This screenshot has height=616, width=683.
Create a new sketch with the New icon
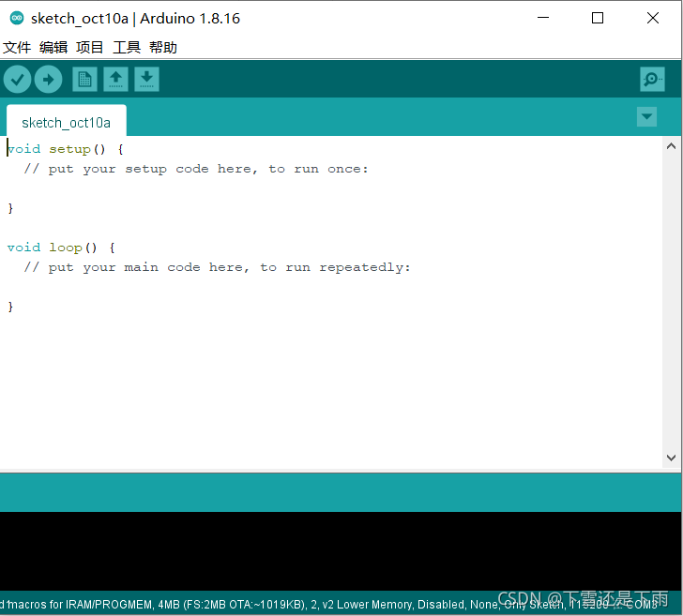tap(84, 80)
